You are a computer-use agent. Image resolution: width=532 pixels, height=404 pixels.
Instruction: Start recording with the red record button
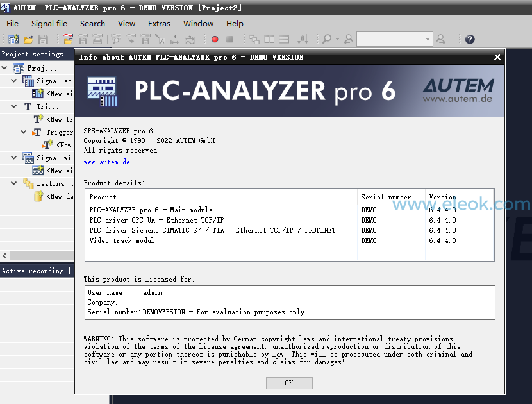[x=215, y=39]
